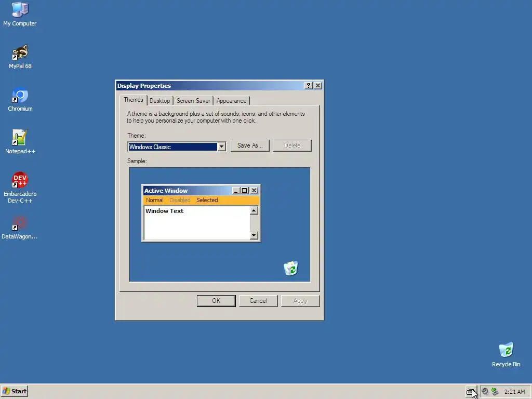The image size is (532, 399).
Task: Switch to the Themes tab
Action: (134, 100)
